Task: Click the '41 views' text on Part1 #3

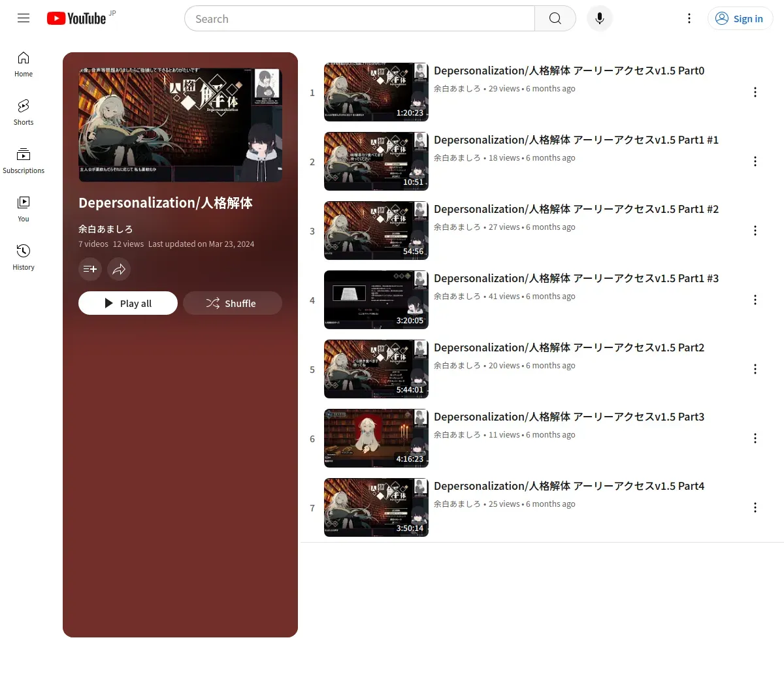Action: [x=504, y=297]
